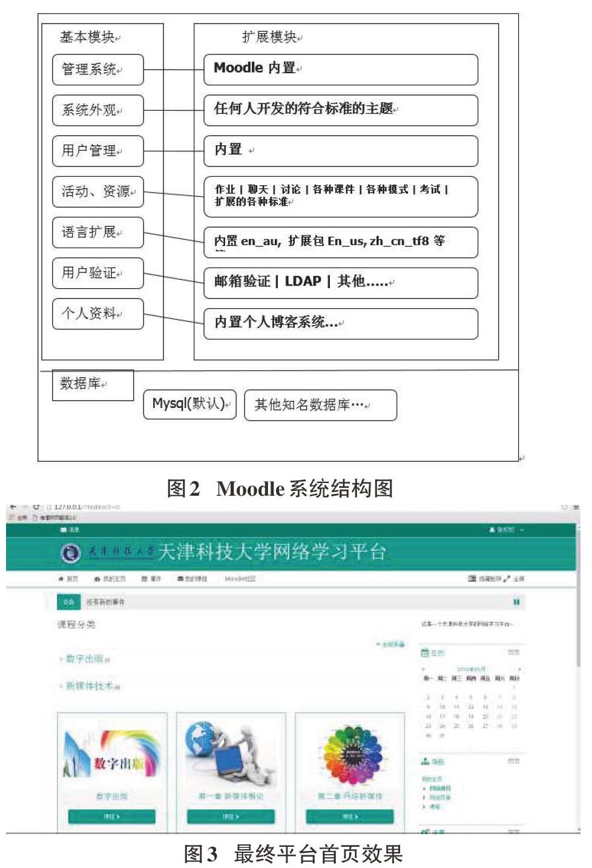Focus the 127.0.0.1 address bar
592x868 pixels.
[x=87, y=507]
